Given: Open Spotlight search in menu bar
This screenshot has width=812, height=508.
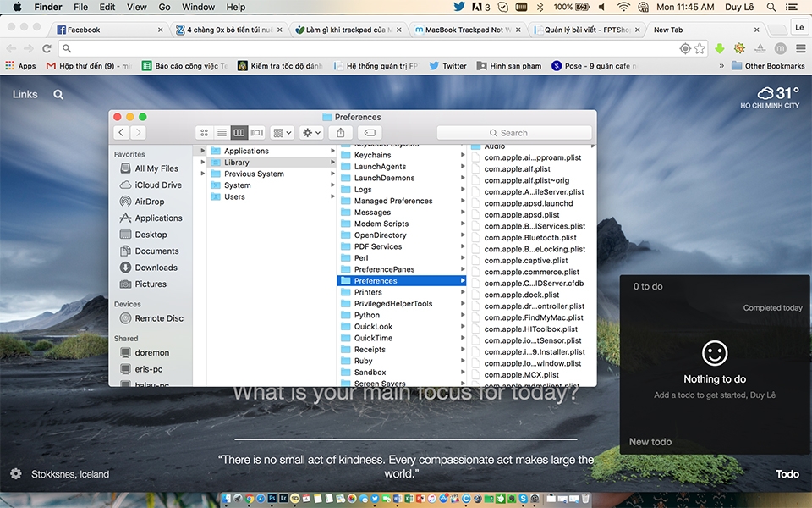Looking at the screenshot, I should (x=771, y=8).
